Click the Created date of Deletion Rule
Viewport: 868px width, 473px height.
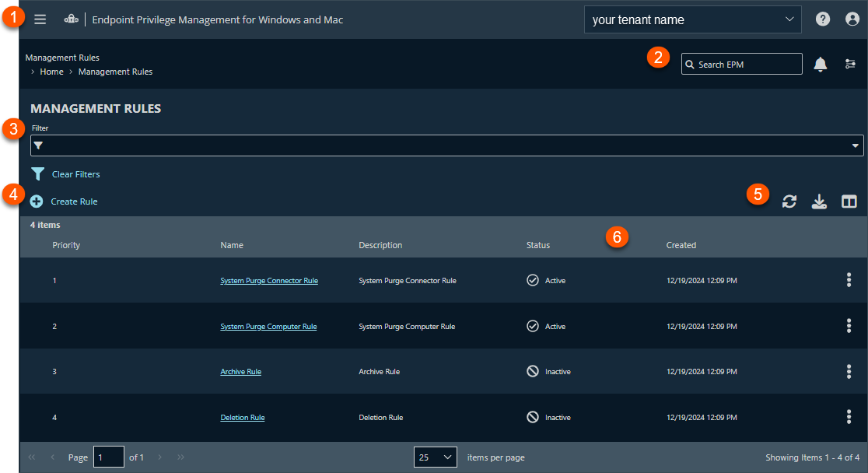702,417
